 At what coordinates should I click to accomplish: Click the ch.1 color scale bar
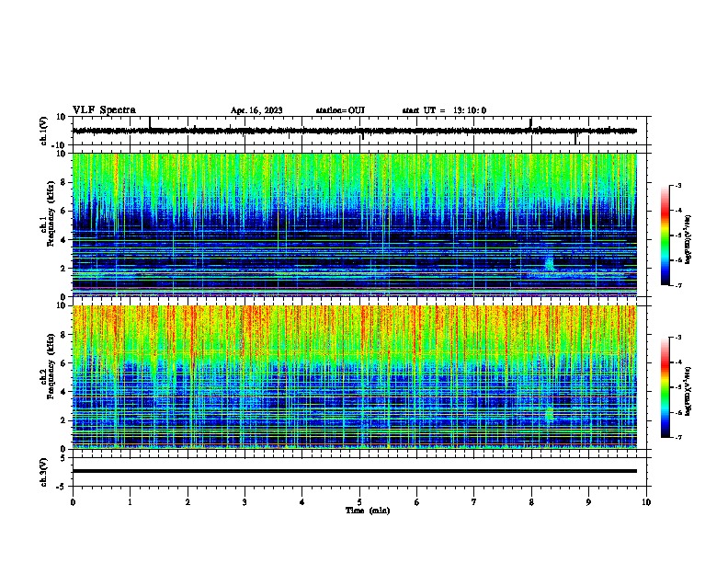coord(665,236)
